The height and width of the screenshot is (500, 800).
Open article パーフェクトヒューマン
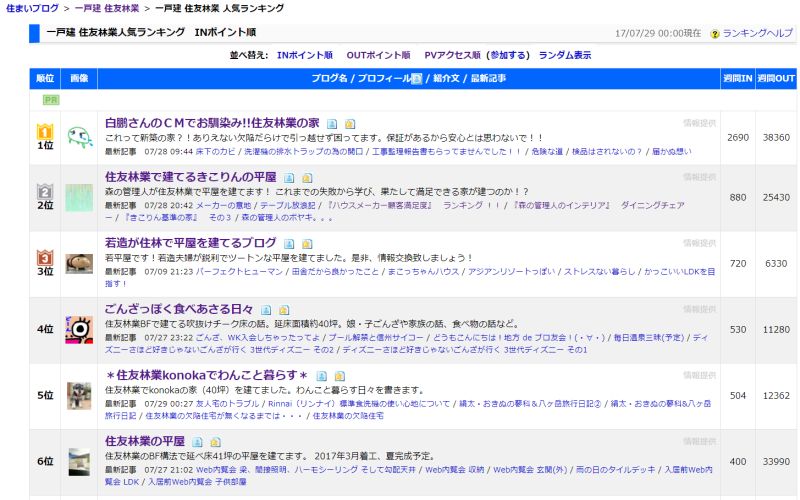click(x=239, y=272)
